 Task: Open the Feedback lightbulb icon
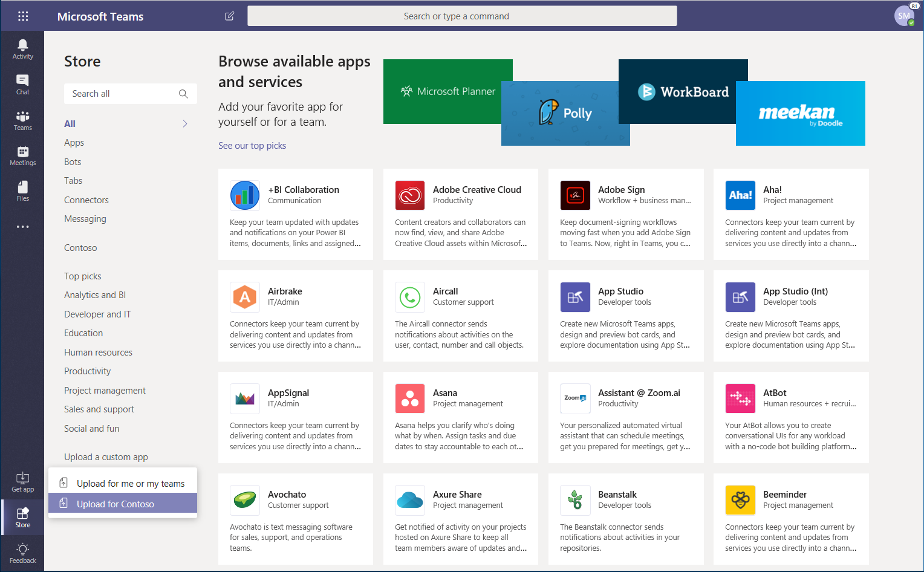(x=22, y=553)
